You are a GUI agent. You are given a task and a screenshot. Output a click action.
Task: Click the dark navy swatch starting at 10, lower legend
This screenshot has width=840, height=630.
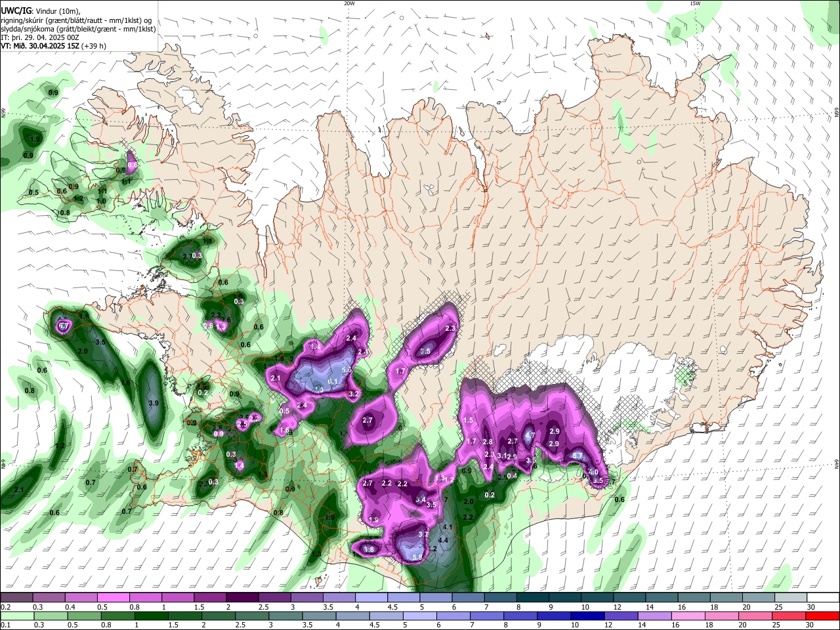tap(586, 616)
